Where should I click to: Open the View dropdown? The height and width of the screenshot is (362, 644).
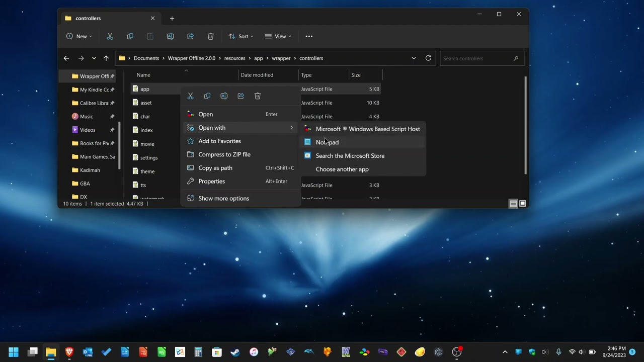(278, 36)
